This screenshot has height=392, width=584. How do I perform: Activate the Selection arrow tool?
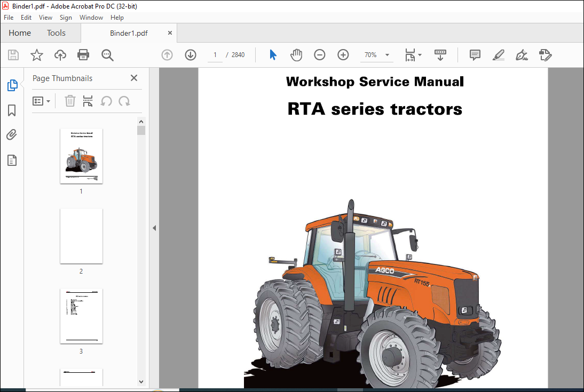tap(273, 55)
